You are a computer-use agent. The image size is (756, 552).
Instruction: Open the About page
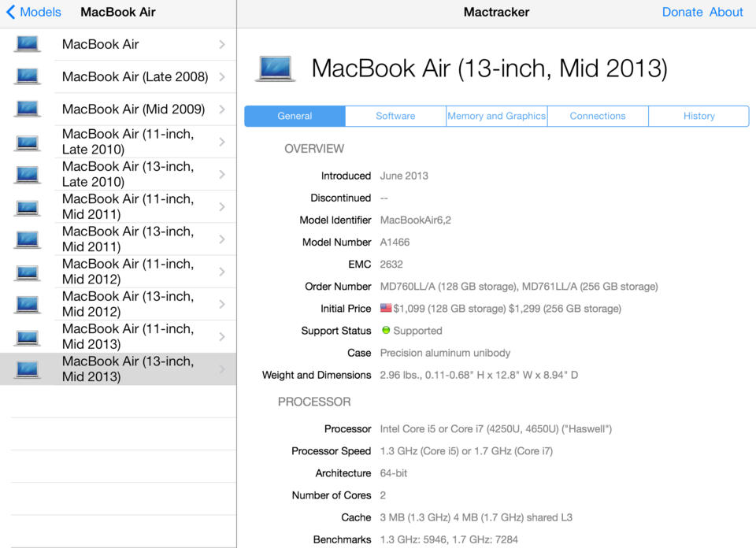(726, 12)
